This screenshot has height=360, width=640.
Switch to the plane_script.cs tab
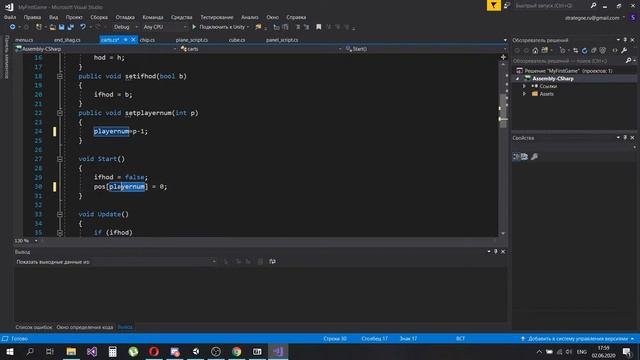[x=192, y=40]
